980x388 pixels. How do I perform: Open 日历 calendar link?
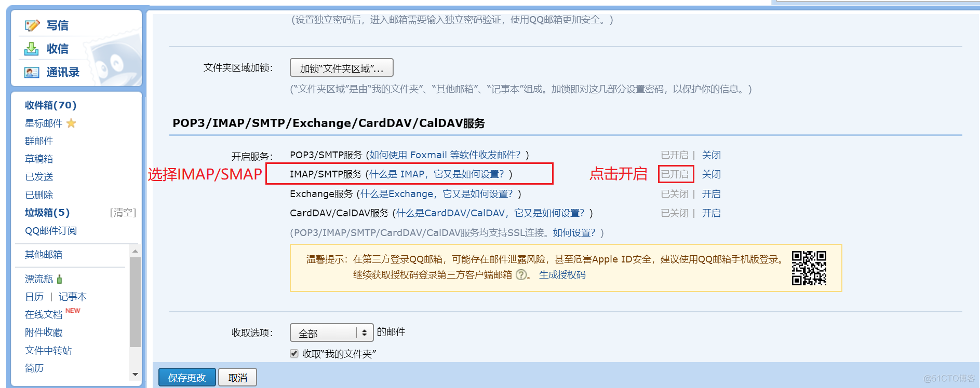click(x=34, y=297)
